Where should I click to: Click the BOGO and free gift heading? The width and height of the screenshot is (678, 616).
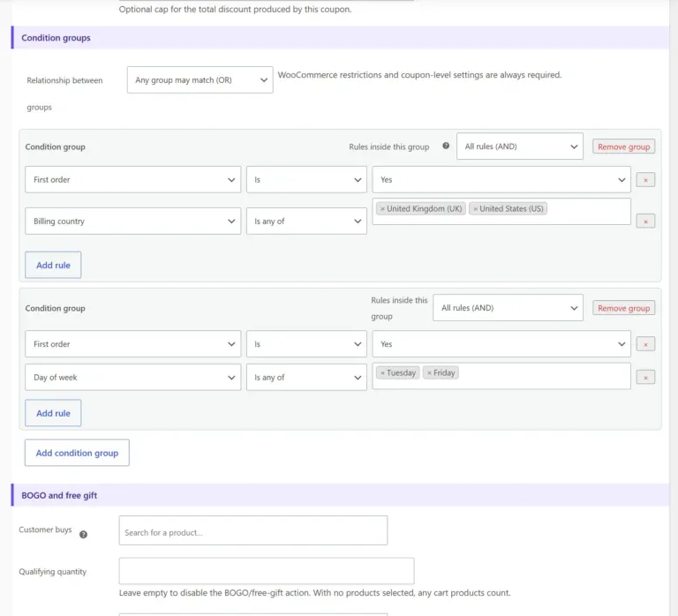(x=59, y=495)
